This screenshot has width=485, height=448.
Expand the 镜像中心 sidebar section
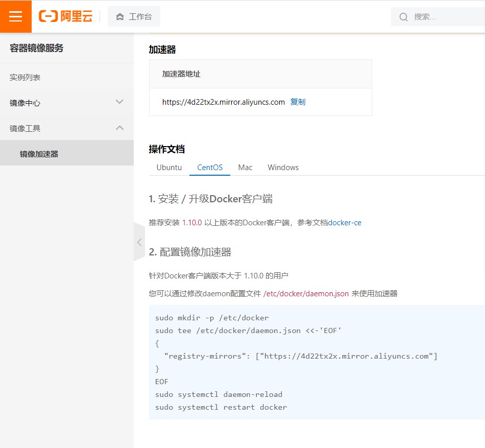point(67,103)
